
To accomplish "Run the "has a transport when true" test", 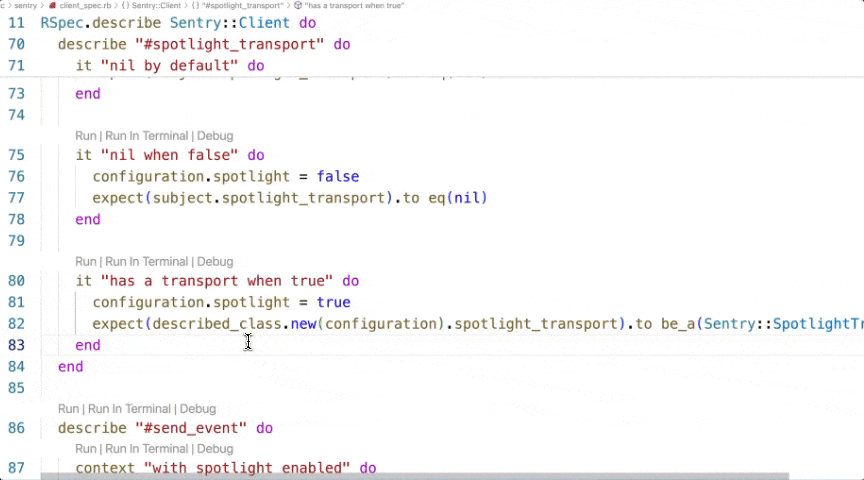I will 85,262.
